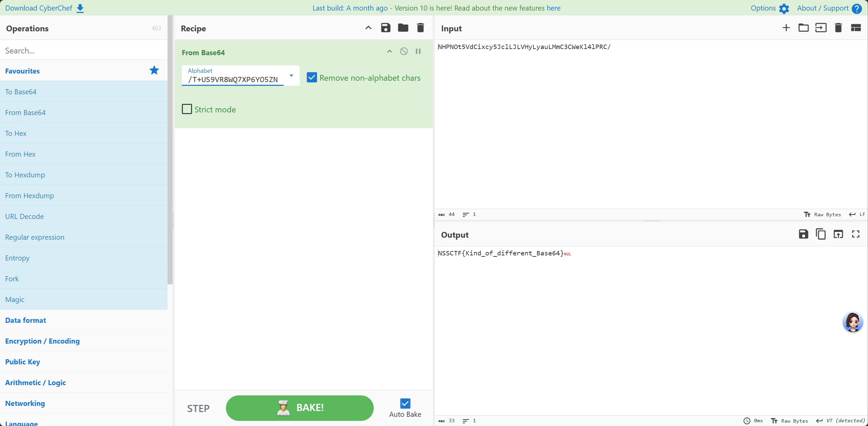Set breakpoint on From Base64 operation
Image resolution: width=868 pixels, height=426 pixels.
tap(418, 51)
